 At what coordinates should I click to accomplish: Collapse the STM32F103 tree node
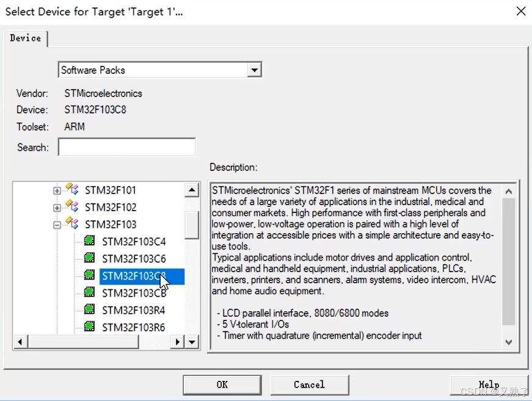57,225
